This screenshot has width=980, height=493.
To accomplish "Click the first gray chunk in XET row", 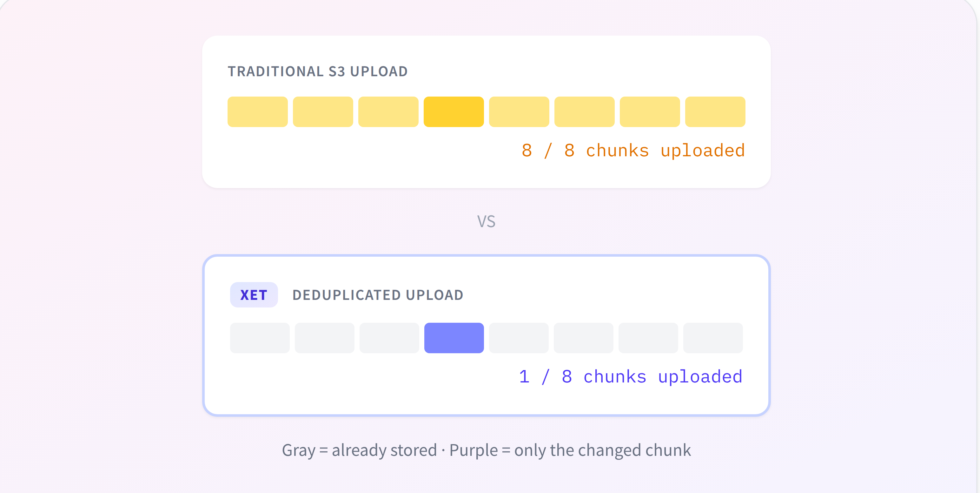I will point(260,338).
